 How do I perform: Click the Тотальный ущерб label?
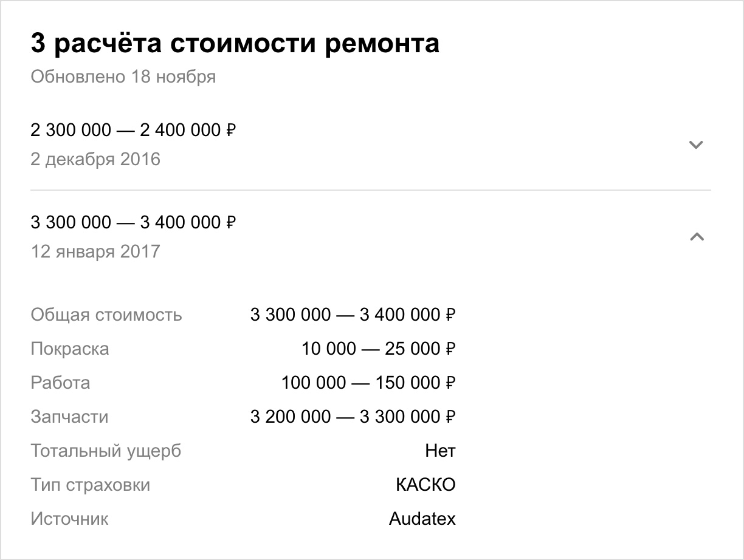pos(106,451)
